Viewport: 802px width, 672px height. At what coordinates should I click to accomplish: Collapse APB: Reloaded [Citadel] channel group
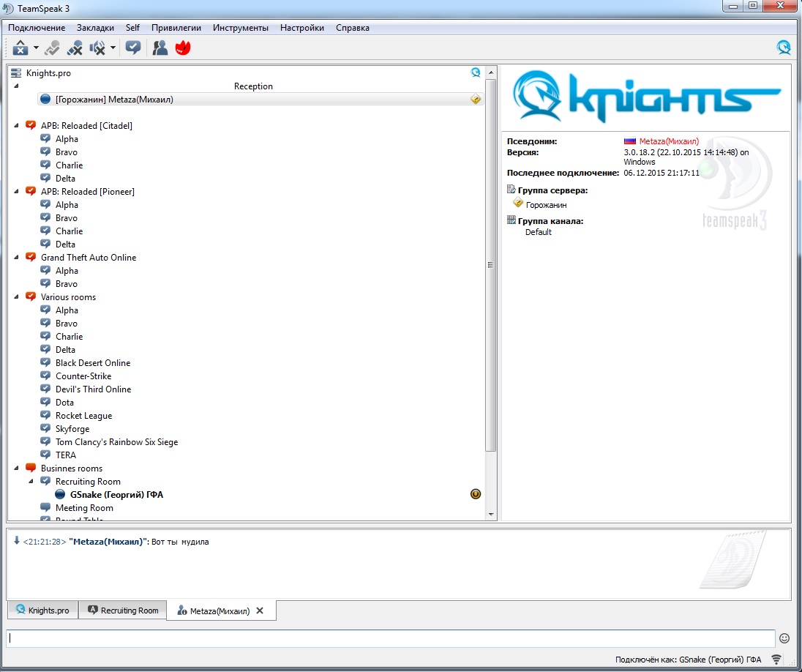[x=16, y=125]
